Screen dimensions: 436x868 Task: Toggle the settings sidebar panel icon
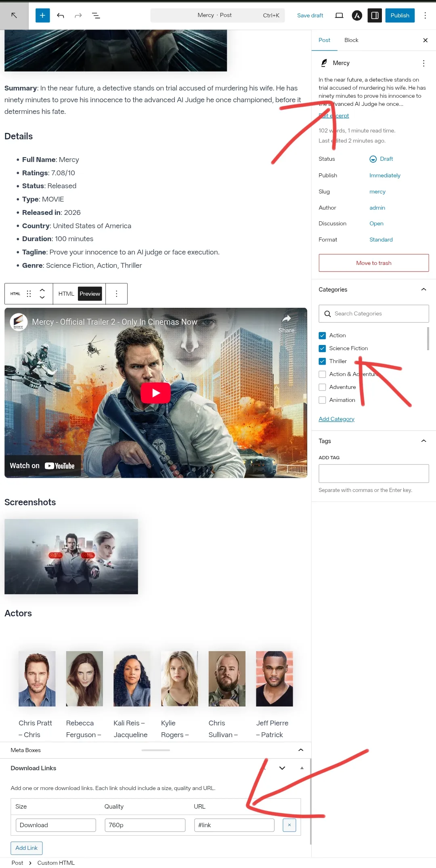click(x=375, y=15)
